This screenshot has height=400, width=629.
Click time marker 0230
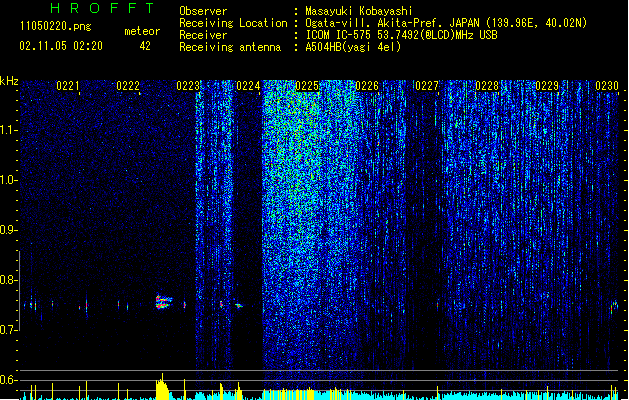click(x=607, y=86)
